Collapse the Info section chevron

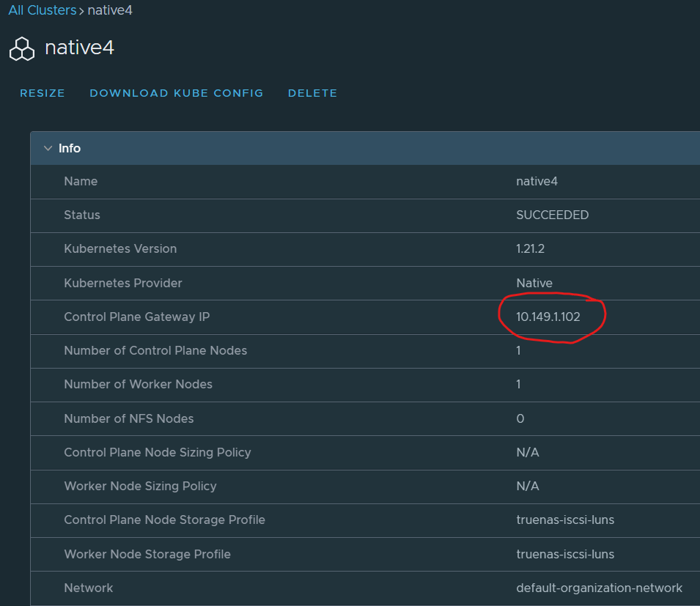point(48,148)
